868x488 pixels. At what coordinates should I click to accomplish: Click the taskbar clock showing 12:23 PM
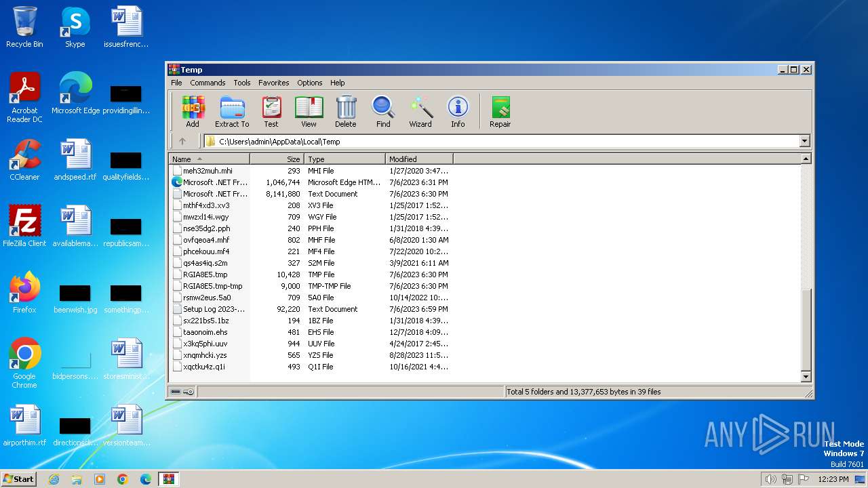click(x=833, y=479)
